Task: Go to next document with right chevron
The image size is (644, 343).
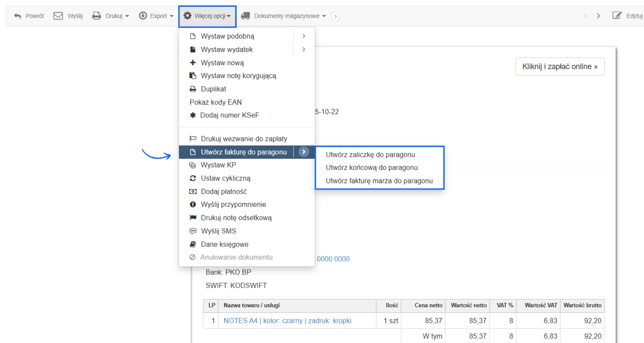Action: pos(598,16)
